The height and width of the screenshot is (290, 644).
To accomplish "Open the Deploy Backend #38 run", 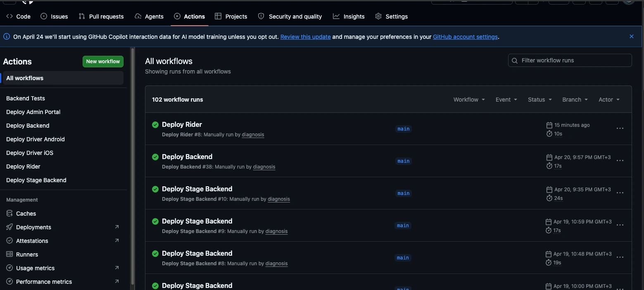I will click(x=187, y=157).
